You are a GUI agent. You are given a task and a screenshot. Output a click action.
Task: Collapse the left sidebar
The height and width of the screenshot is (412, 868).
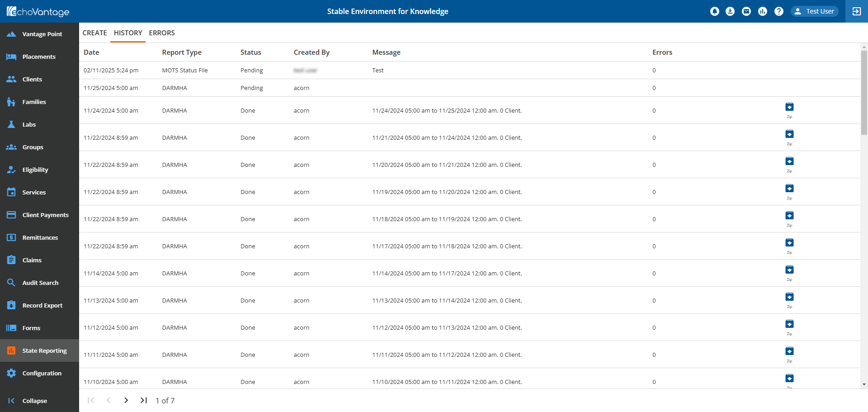pos(35,401)
